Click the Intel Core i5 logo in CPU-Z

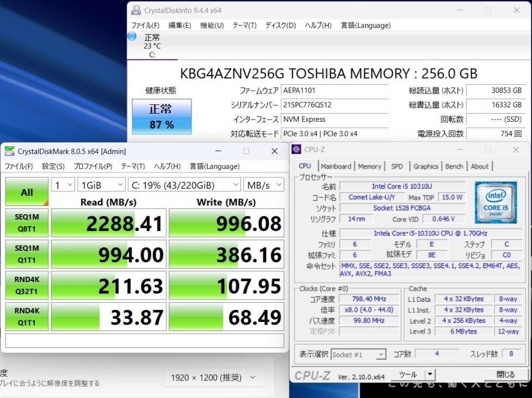click(496, 202)
